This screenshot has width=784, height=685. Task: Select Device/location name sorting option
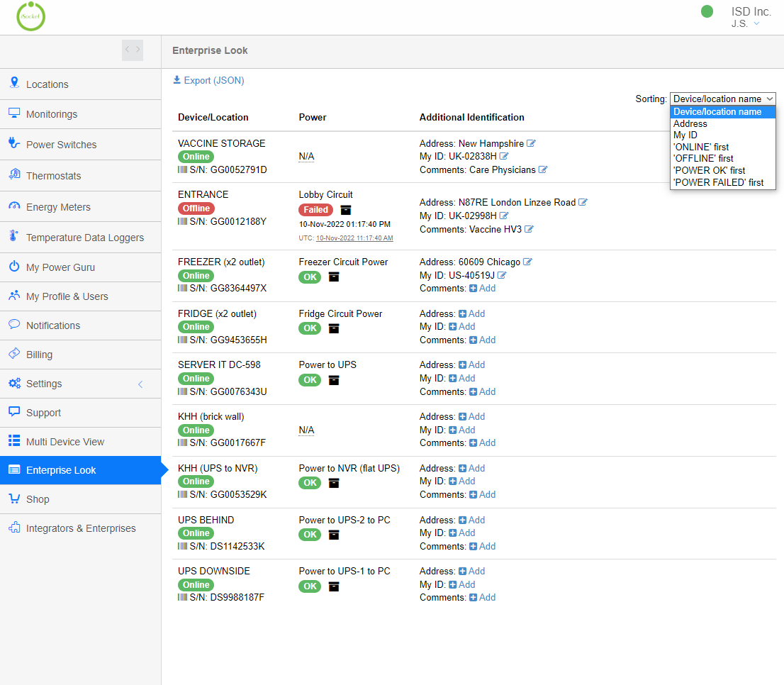[722, 112]
